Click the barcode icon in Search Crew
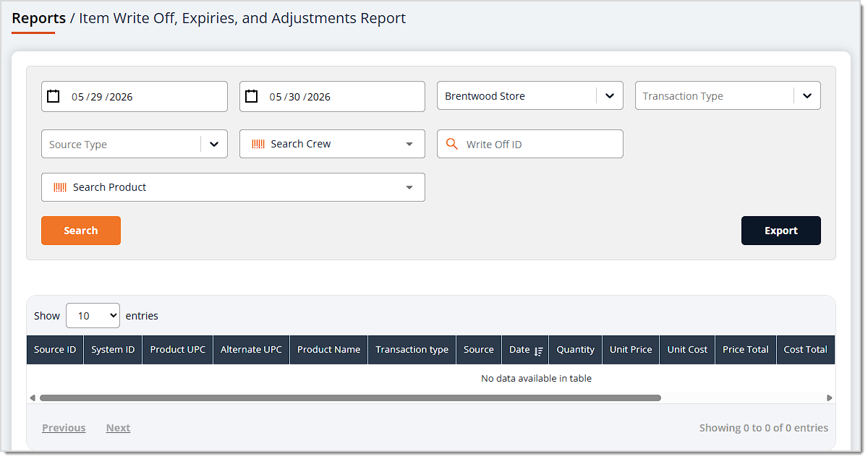The height and width of the screenshot is (459, 868). [258, 144]
